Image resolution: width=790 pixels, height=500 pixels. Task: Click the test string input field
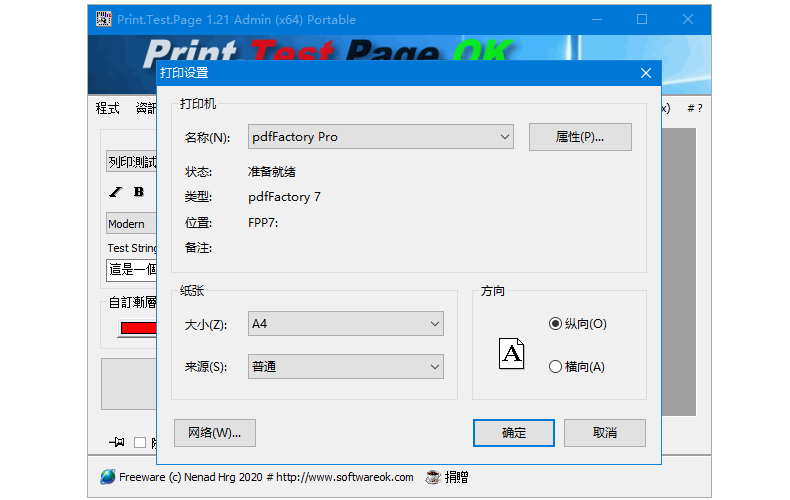131,270
